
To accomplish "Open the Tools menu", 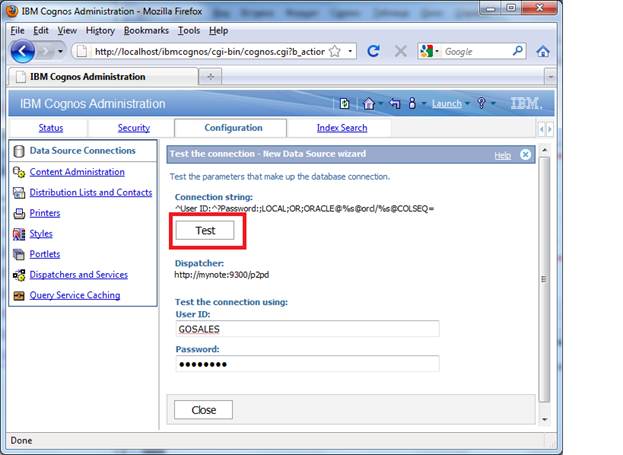I will 189,31.
